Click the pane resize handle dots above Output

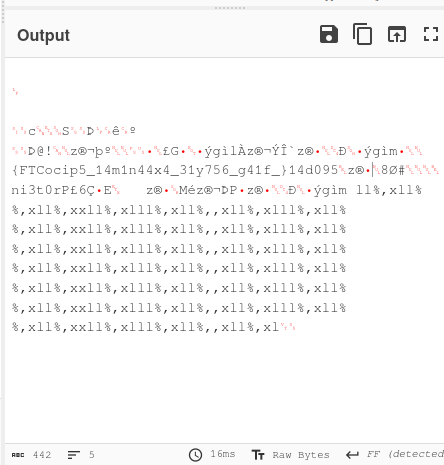coord(230,8)
